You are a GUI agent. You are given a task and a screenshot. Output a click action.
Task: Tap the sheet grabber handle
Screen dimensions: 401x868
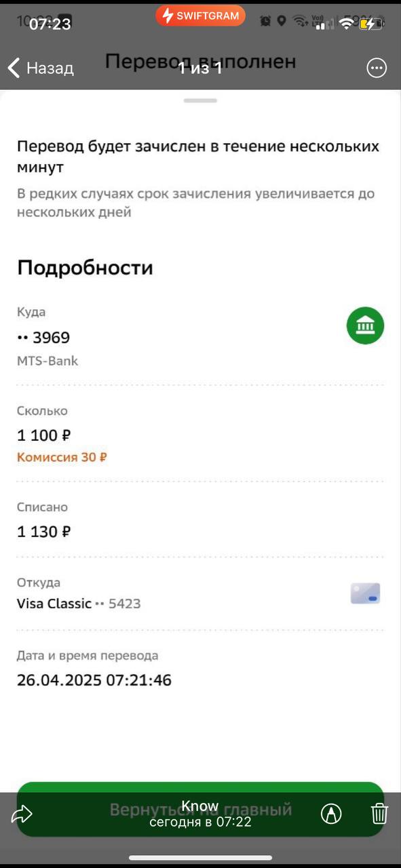(x=200, y=100)
